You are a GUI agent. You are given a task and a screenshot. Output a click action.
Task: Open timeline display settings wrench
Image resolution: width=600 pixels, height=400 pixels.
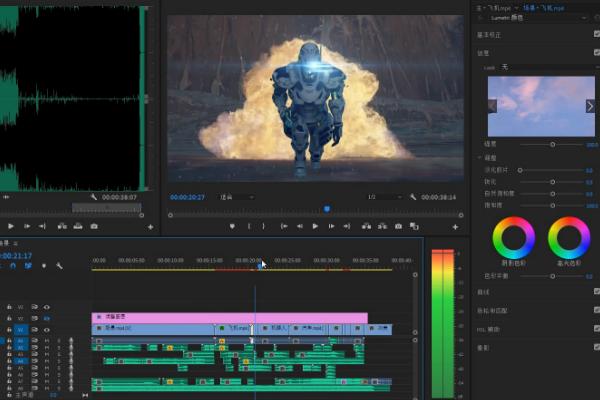[x=59, y=265]
